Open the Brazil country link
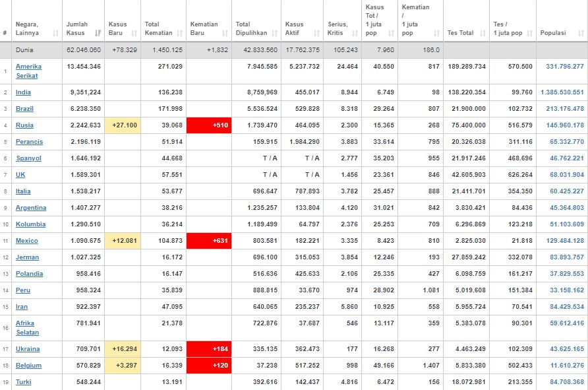588x390 pixels. tap(25, 109)
